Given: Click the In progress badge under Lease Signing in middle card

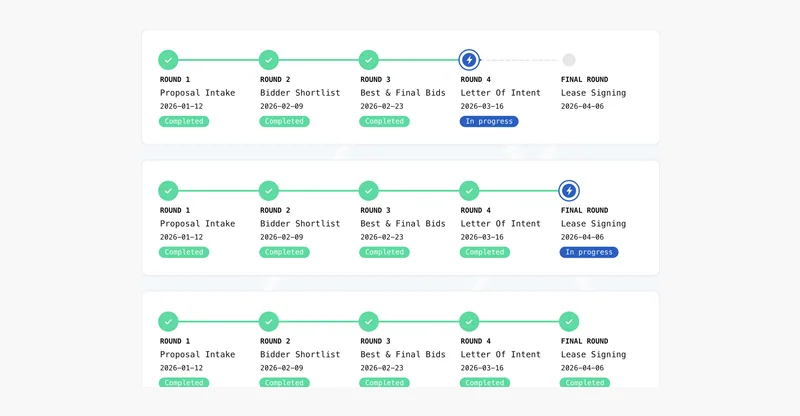Looking at the screenshot, I should click(x=589, y=252).
